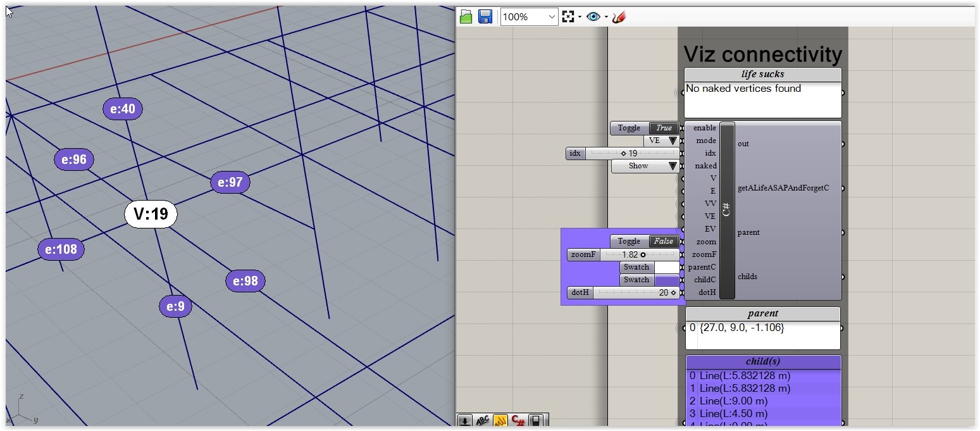This screenshot has height=431, width=980.
Task: Click the 'life sucks' panel title
Action: [x=763, y=75]
